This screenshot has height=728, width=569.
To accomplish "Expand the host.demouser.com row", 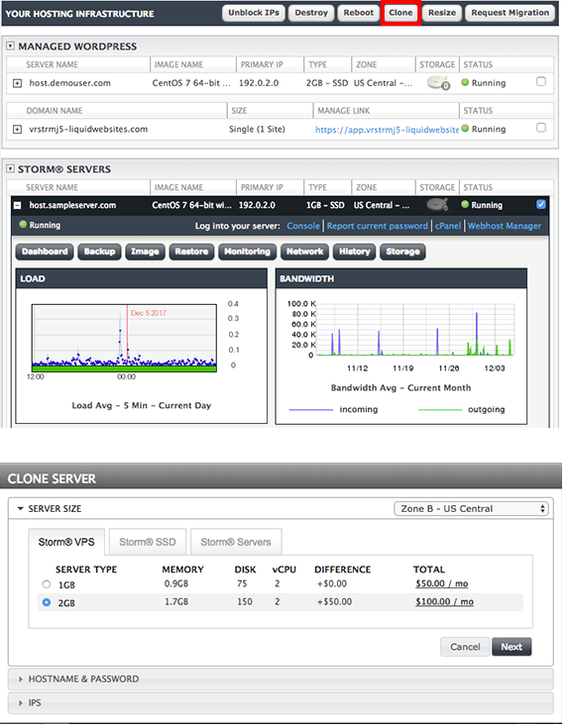I will (x=17, y=83).
